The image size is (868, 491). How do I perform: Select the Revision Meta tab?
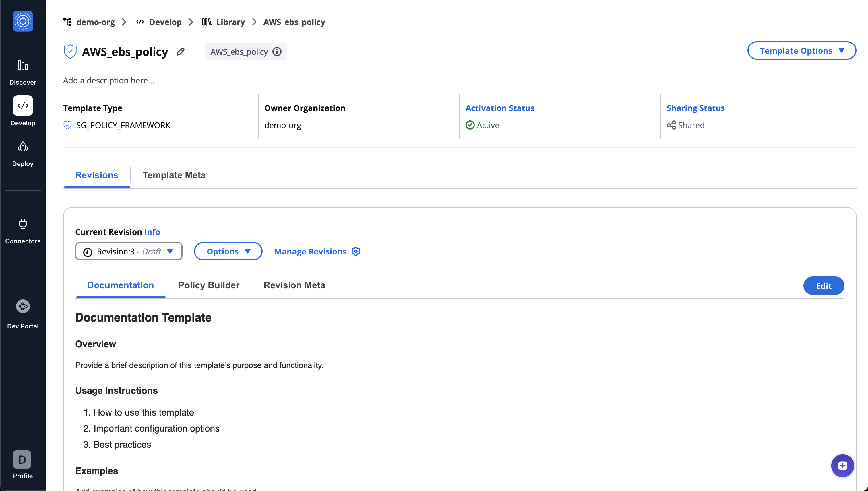point(294,285)
